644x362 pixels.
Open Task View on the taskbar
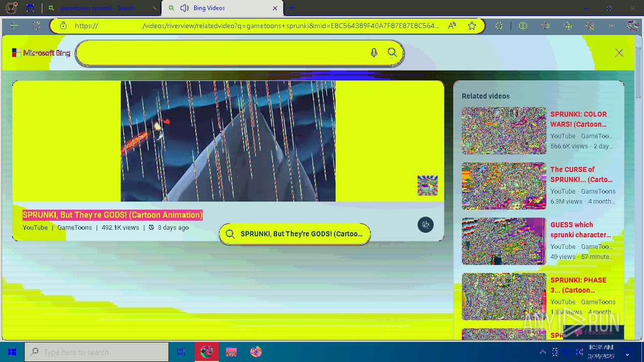click(181, 352)
